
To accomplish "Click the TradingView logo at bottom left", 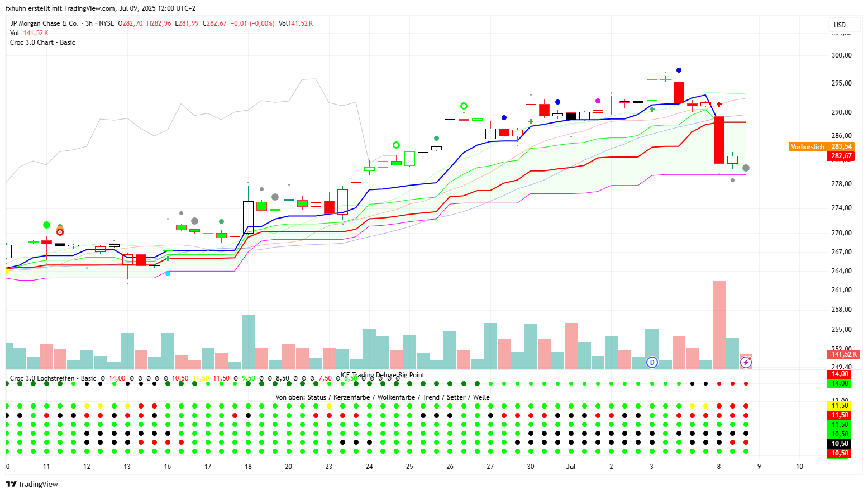I will (x=32, y=484).
